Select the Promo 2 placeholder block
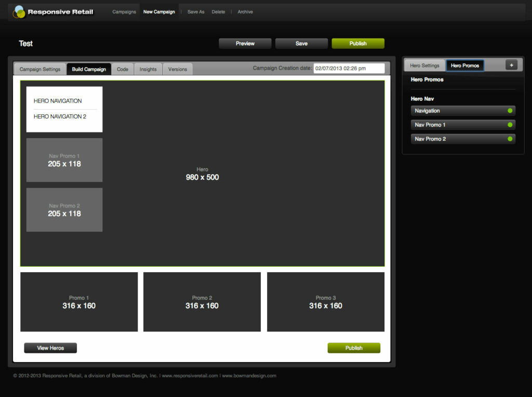This screenshot has width=532, height=397. [x=202, y=302]
